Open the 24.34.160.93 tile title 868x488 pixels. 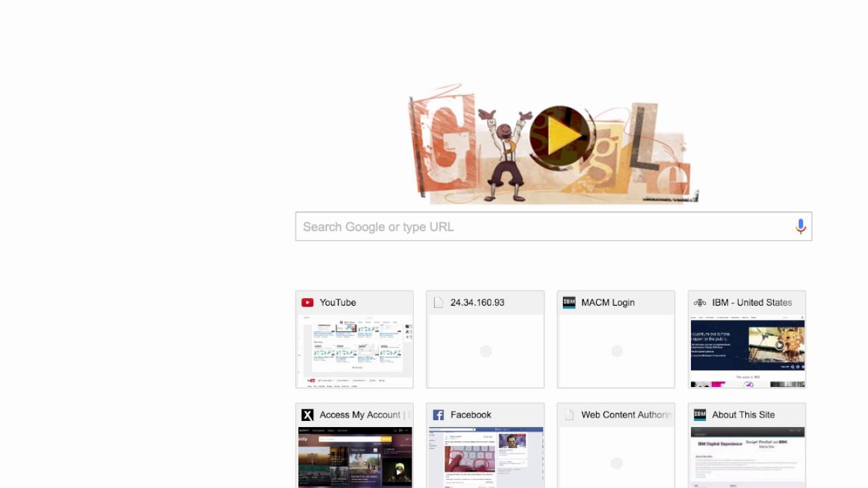[x=477, y=302]
